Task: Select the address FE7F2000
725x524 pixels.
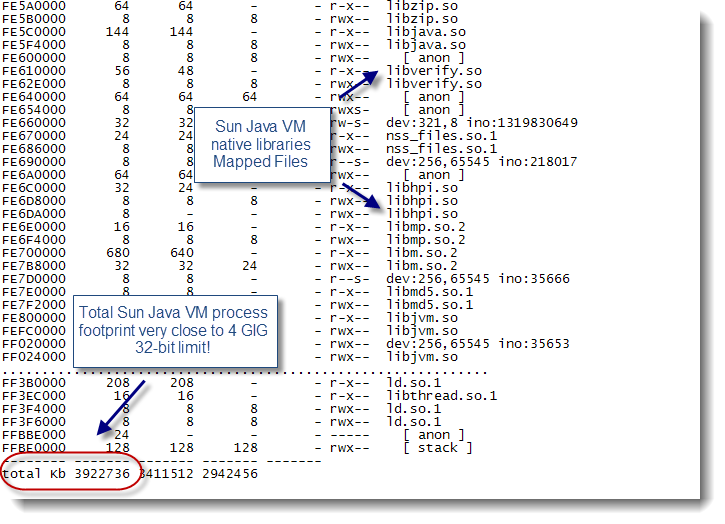Action: [x=34, y=304]
